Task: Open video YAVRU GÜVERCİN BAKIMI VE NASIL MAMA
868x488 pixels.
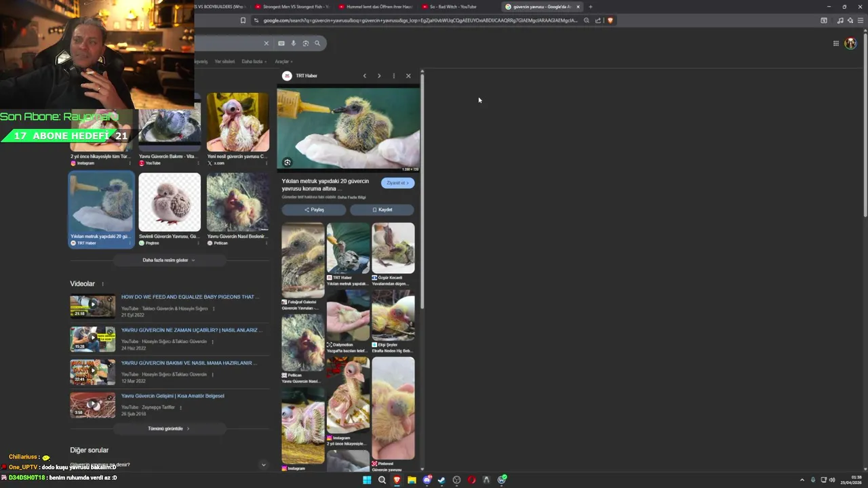Action: pos(189,363)
